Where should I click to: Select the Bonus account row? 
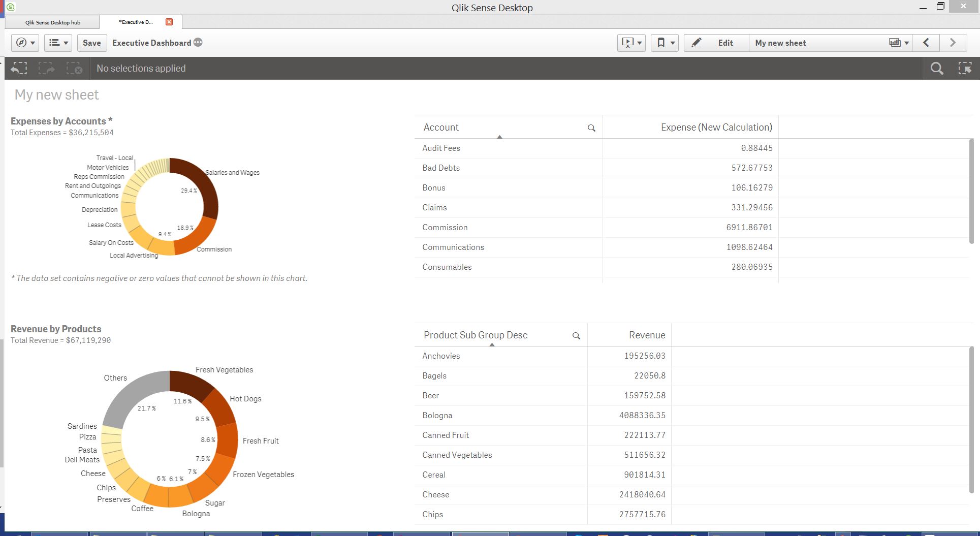596,187
